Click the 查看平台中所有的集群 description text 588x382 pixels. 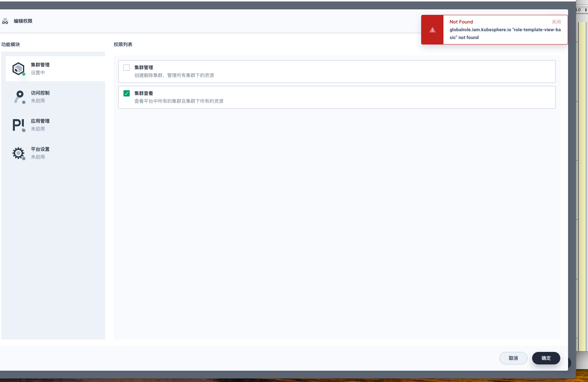click(x=179, y=101)
